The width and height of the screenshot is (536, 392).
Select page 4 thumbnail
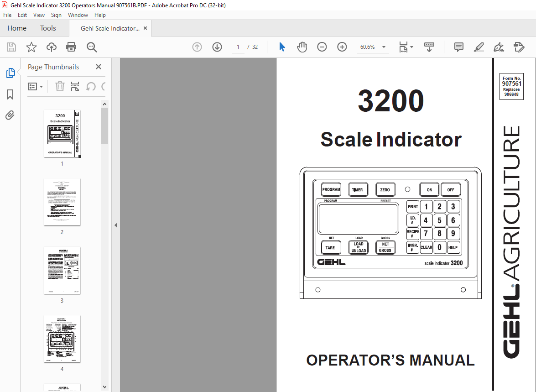(62, 339)
